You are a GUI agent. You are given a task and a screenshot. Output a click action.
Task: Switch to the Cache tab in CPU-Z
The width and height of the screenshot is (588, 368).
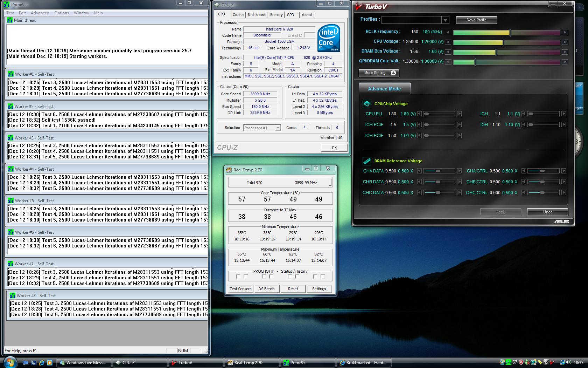tap(238, 15)
